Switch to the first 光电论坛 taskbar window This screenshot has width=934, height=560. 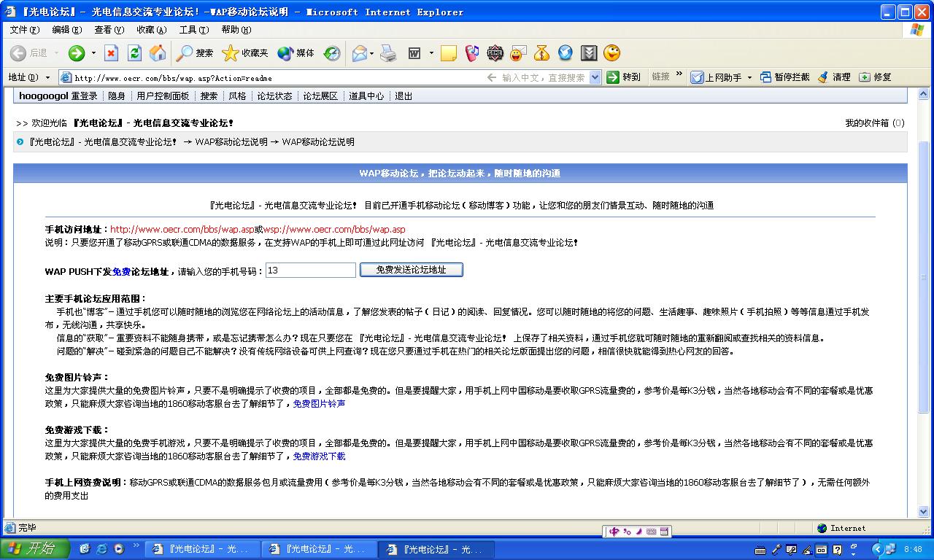tap(202, 550)
